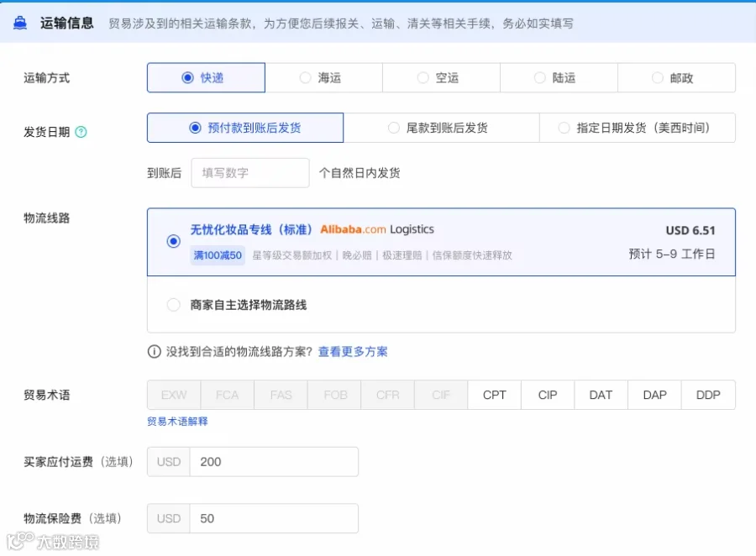Image resolution: width=756 pixels, height=556 pixels.
Task: Choose 邮政 as the transport method
Action: pyautogui.click(x=676, y=77)
